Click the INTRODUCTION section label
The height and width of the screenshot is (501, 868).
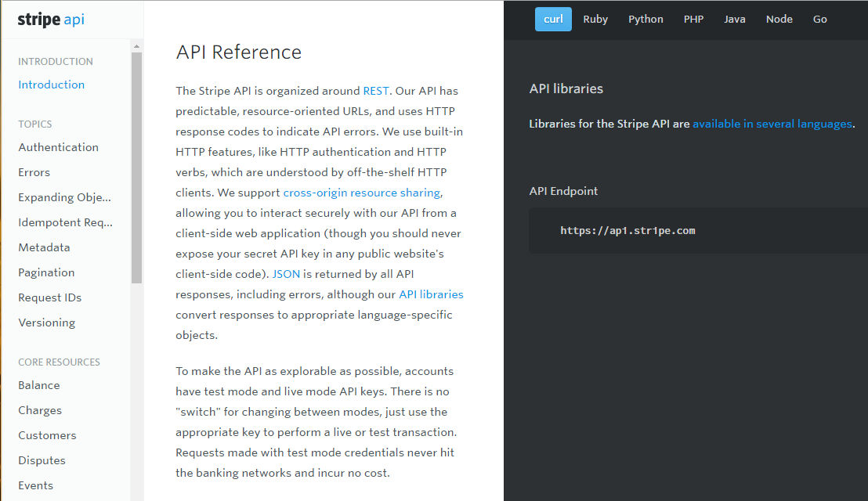[56, 61]
